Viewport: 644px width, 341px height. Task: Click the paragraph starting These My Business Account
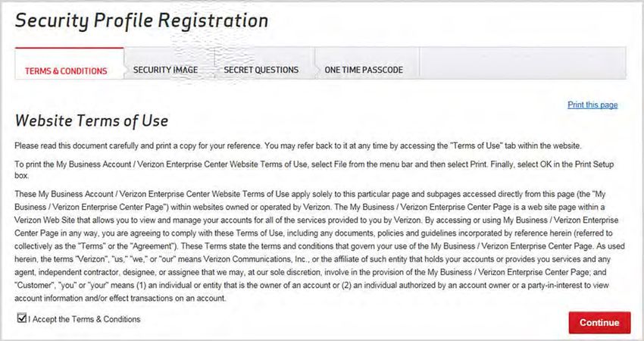coord(320,246)
